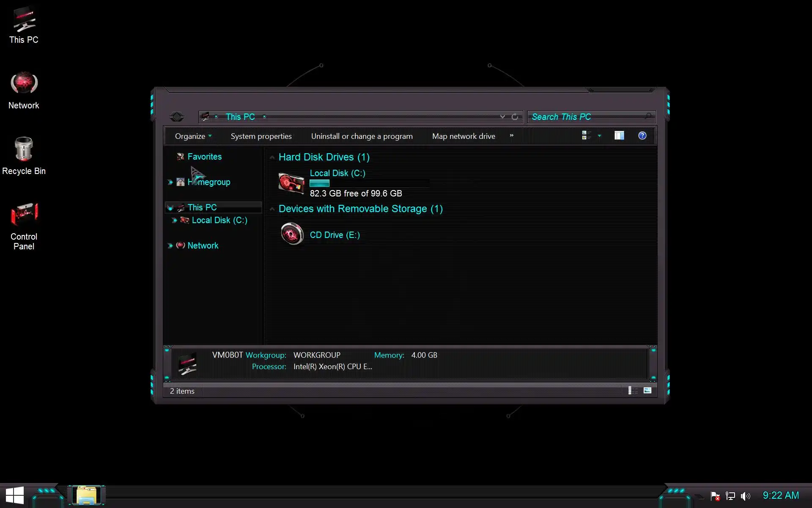
Task: Open the Recycle Bin desktop icon
Action: (x=24, y=155)
